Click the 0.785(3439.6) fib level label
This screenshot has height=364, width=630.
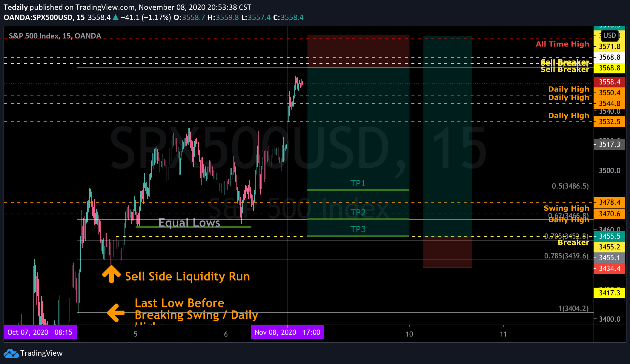click(566, 256)
